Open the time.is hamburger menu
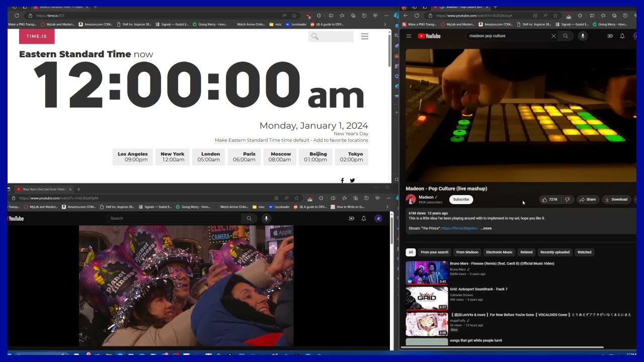Image resolution: width=644 pixels, height=362 pixels. 365,36
